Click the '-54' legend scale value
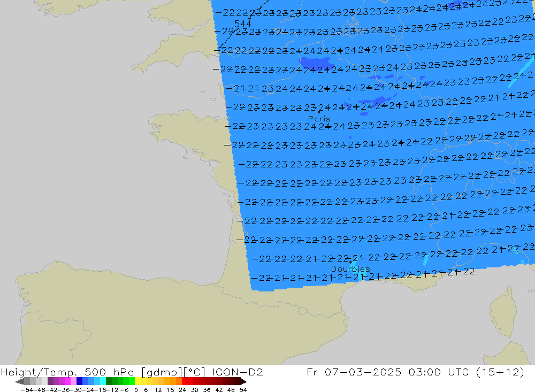 [28, 390]
